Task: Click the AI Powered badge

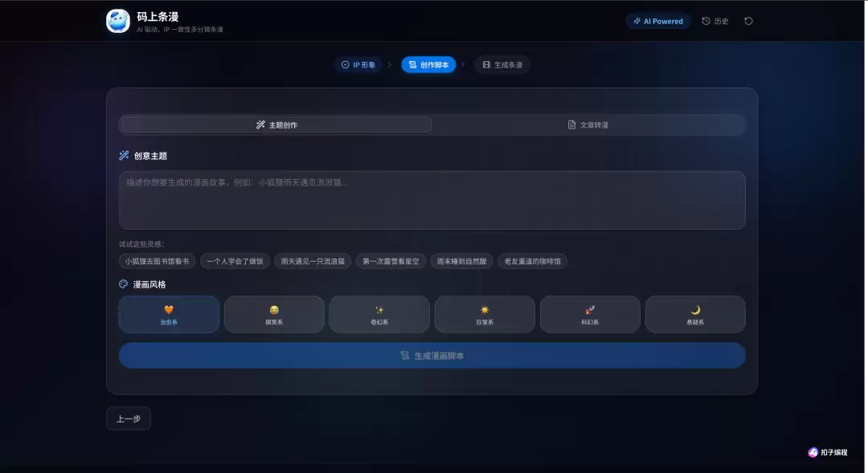Action: [658, 21]
